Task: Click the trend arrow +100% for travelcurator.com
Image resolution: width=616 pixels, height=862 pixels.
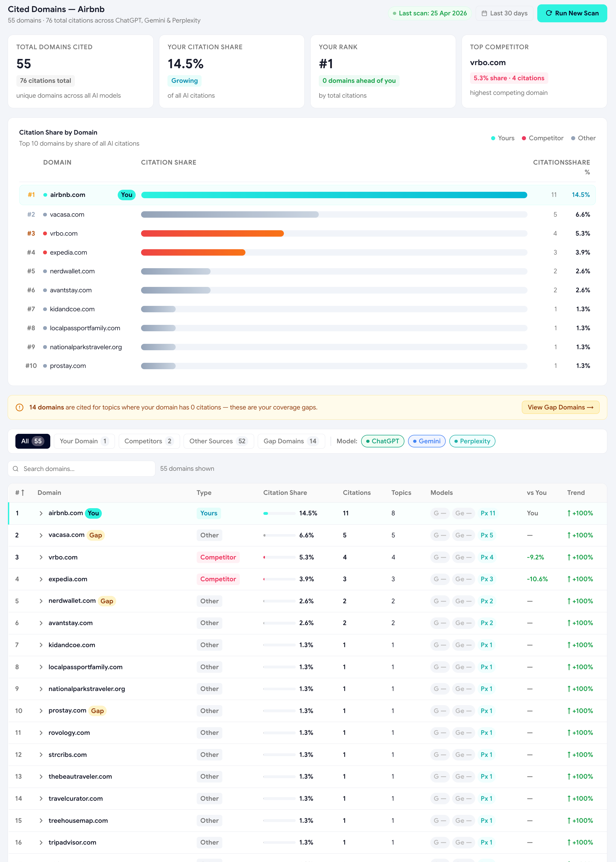Action: pyautogui.click(x=580, y=799)
